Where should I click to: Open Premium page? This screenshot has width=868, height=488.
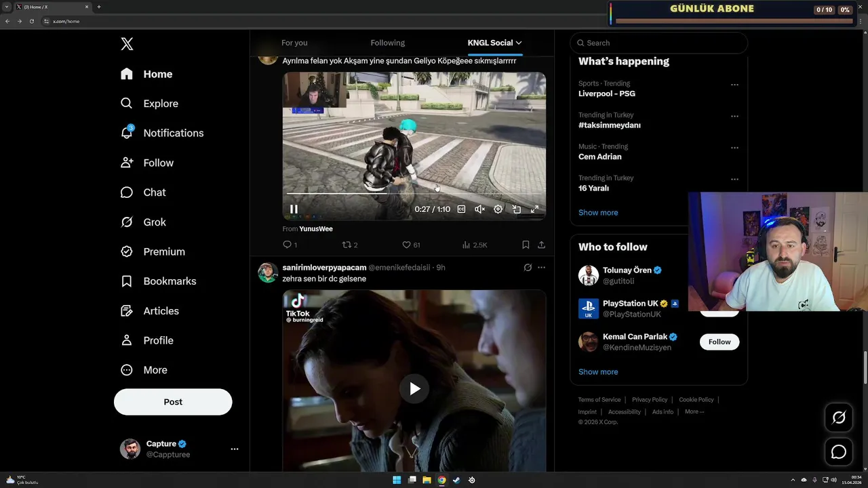point(153,251)
